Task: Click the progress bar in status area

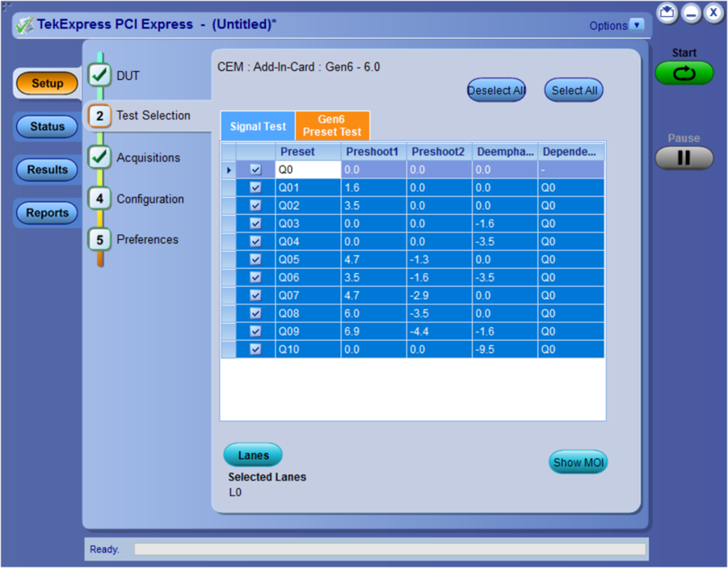Action: (x=389, y=549)
